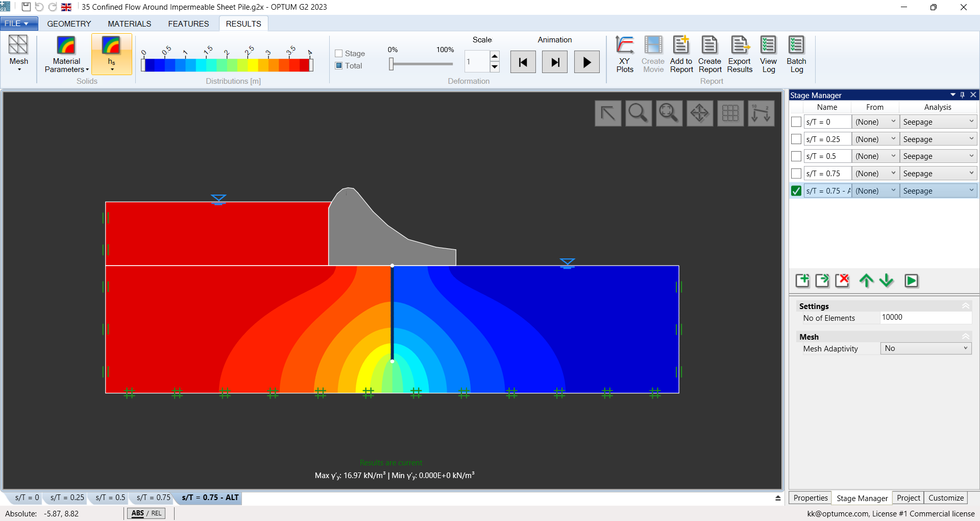980x521 pixels.
Task: Open the Project panel tab
Action: coord(909,498)
